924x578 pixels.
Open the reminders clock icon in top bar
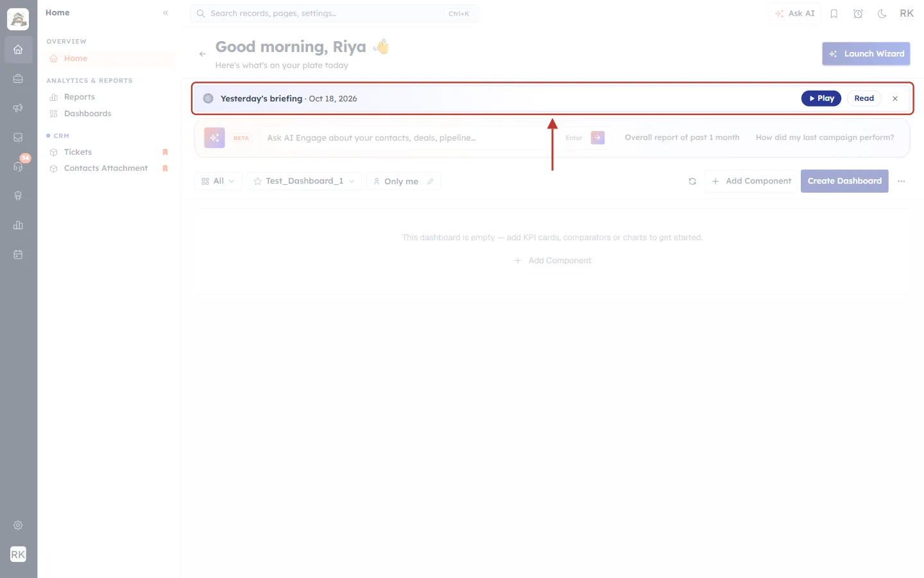pyautogui.click(x=858, y=13)
